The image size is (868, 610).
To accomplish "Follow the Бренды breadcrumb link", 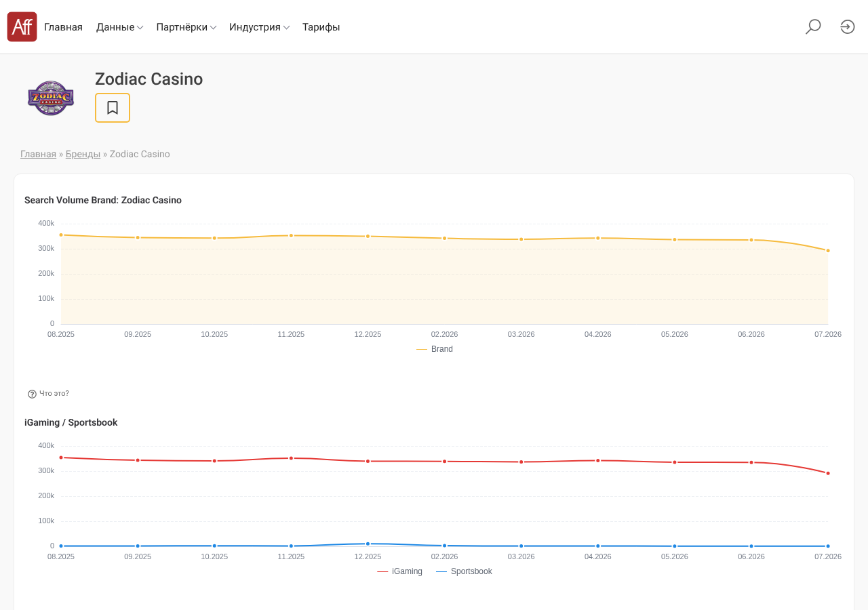I will click(83, 154).
